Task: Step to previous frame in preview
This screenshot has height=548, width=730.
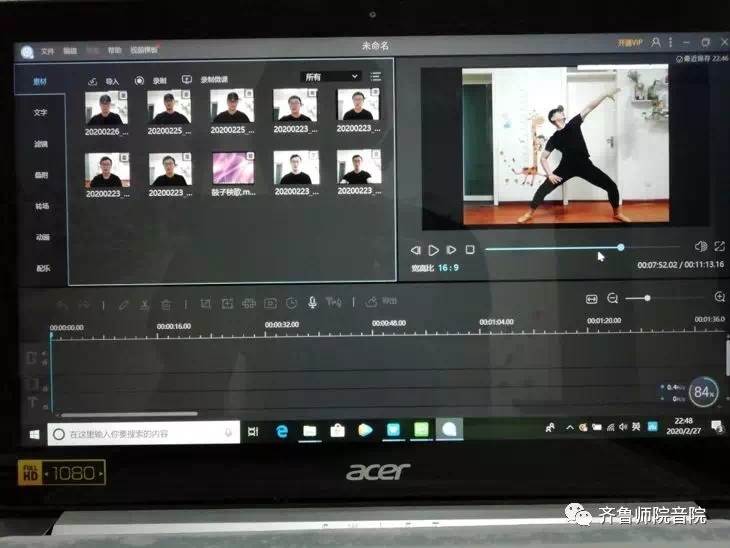Action: (x=416, y=250)
